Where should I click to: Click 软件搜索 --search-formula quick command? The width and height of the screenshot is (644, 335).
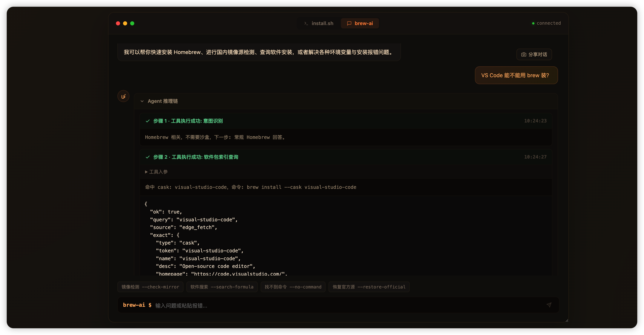(222, 287)
